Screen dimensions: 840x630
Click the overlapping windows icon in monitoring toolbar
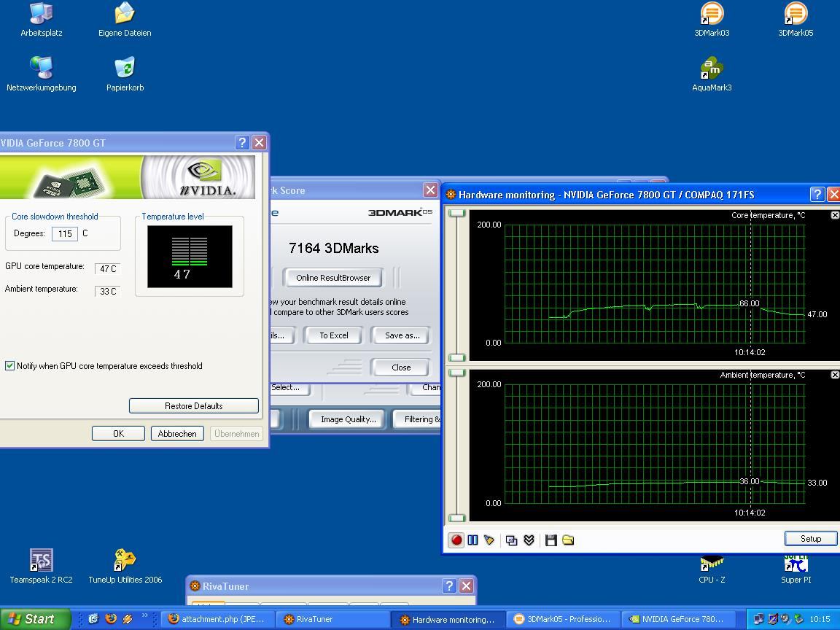click(512, 540)
